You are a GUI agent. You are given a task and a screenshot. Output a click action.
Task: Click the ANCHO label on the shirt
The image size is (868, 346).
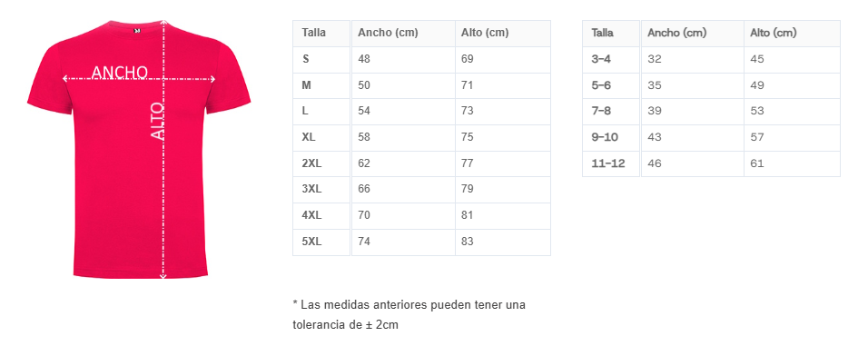coord(120,73)
